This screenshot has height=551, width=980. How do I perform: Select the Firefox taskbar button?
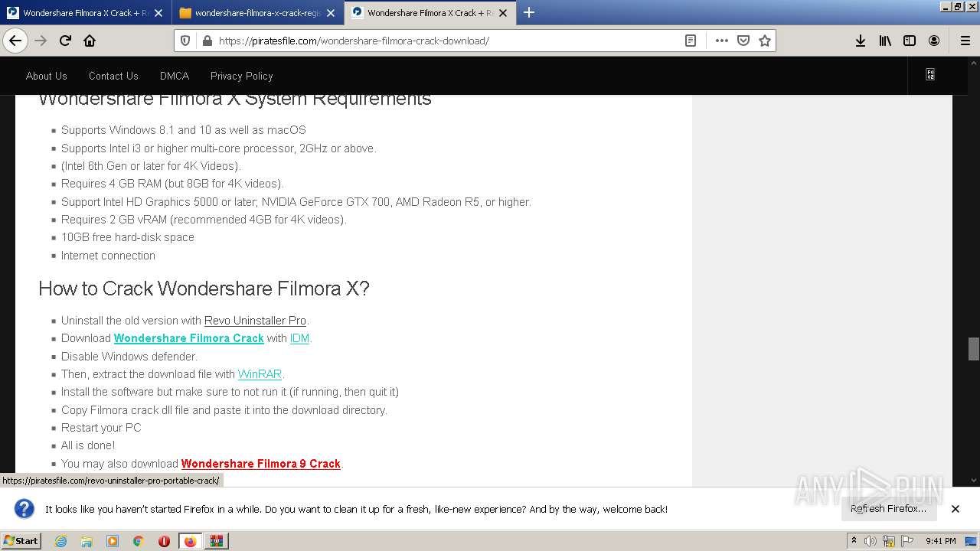191,541
